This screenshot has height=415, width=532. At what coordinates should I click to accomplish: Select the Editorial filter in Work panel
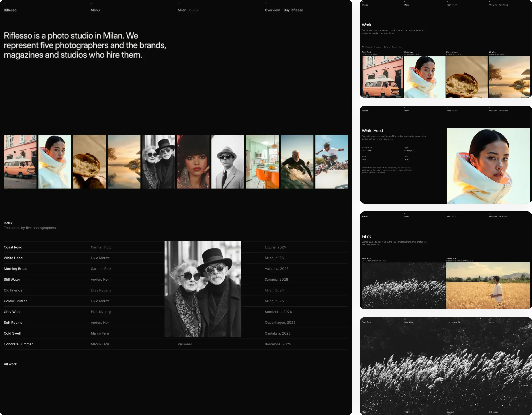click(387, 47)
